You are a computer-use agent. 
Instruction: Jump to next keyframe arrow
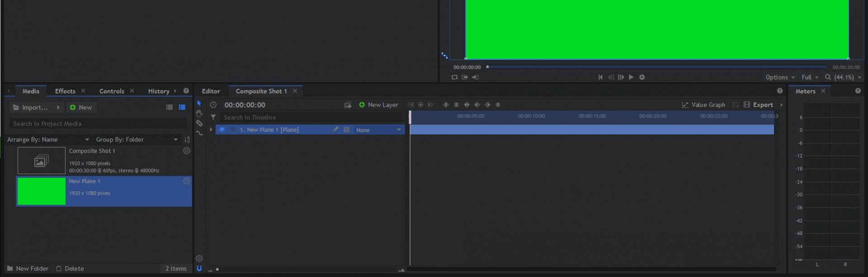(x=430, y=105)
